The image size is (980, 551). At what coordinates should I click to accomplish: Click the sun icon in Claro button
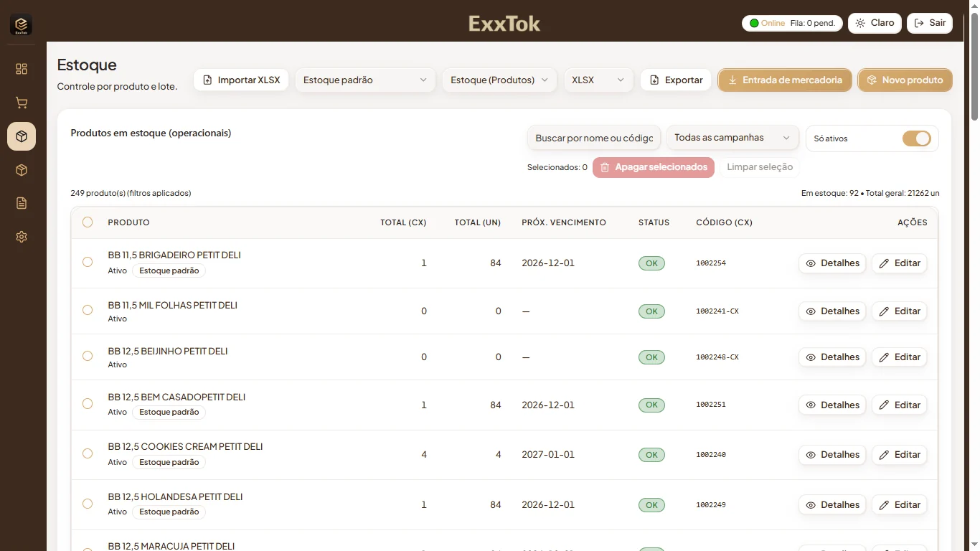pos(861,23)
